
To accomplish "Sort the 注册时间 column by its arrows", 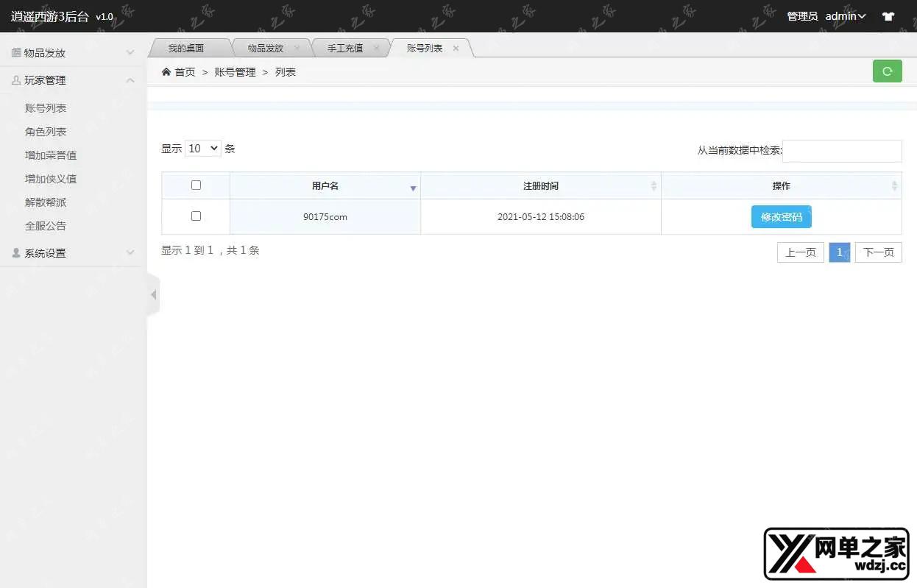I will pos(654,186).
